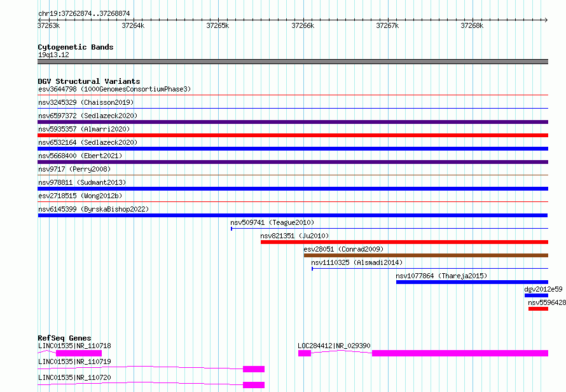Open the nsv6597372 (Sedlazeck2020) variant label
Image resolution: width=566 pixels, height=392 pixels.
coord(88,116)
